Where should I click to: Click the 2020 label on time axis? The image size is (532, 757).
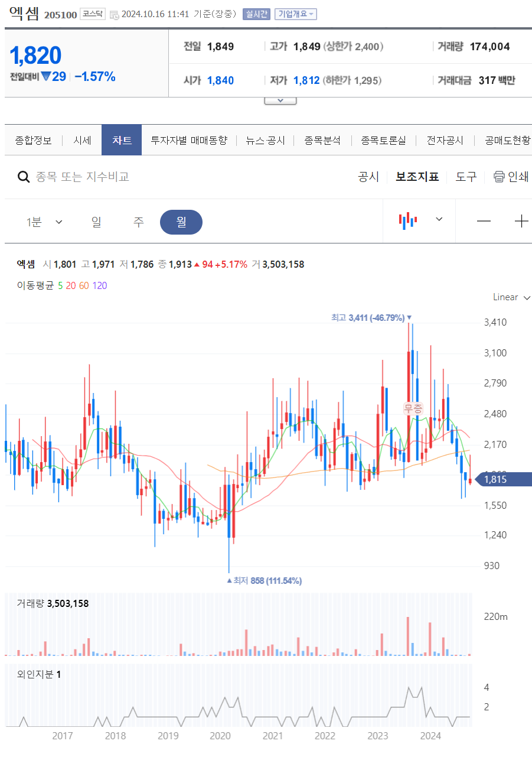[x=220, y=736]
